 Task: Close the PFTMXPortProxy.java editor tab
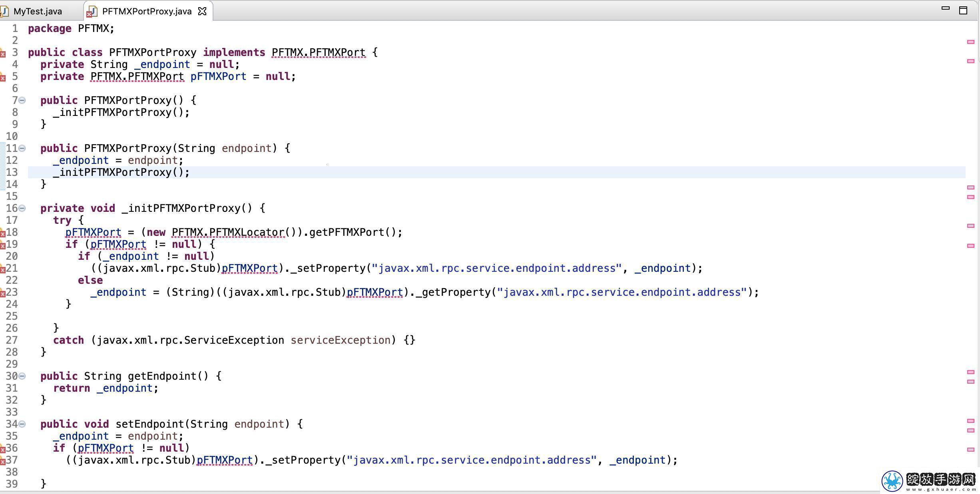point(203,11)
